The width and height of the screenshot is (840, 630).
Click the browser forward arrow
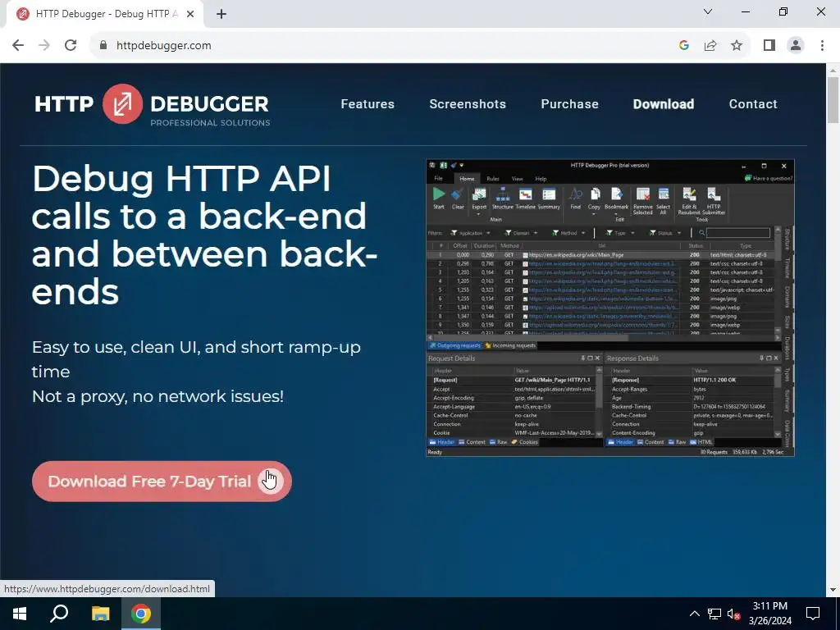[44, 46]
